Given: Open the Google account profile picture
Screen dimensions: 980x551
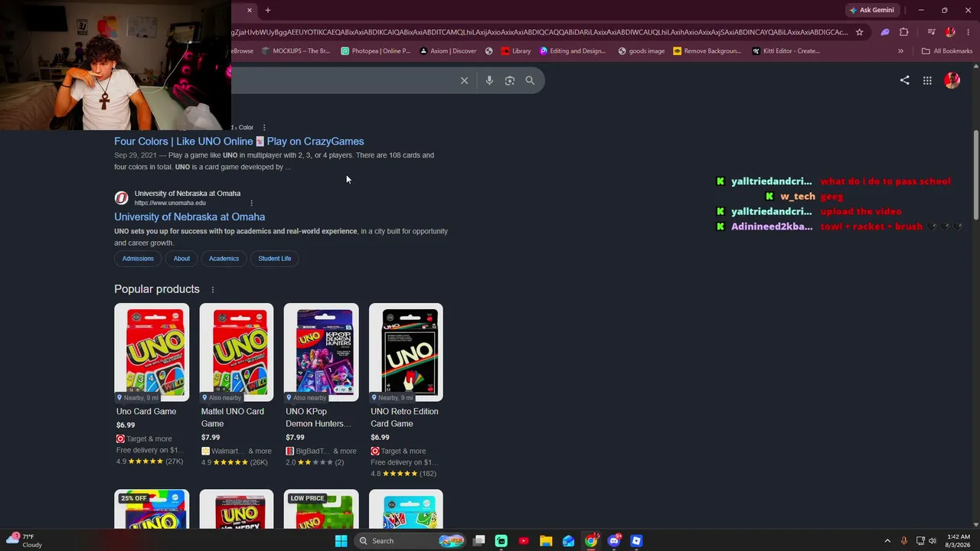Looking at the screenshot, I should coord(952,80).
